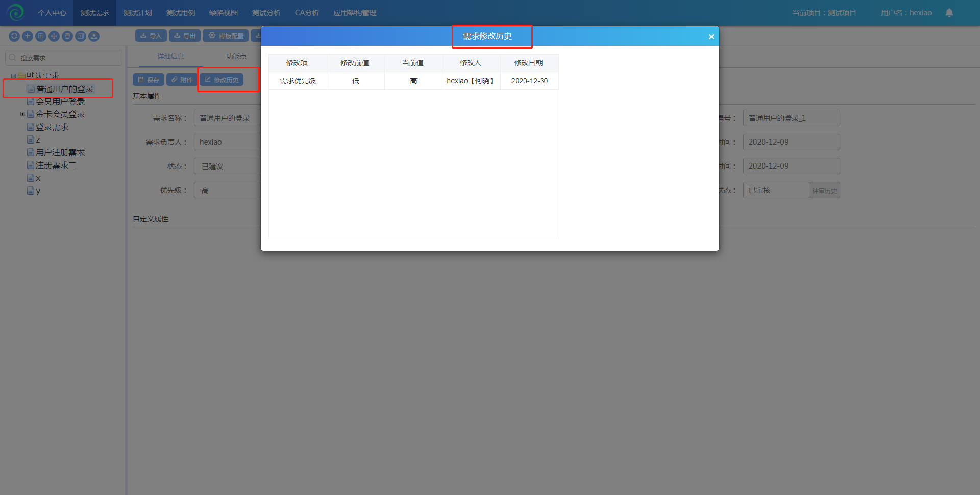Close the 需求修改历史 dialog
Screen dimensions: 980x495
[x=711, y=37]
